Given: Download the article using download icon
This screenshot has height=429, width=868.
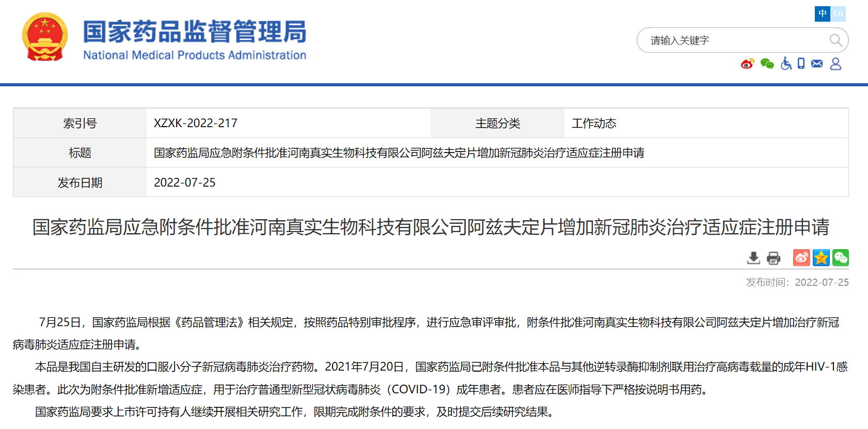Looking at the screenshot, I should coord(754,258).
